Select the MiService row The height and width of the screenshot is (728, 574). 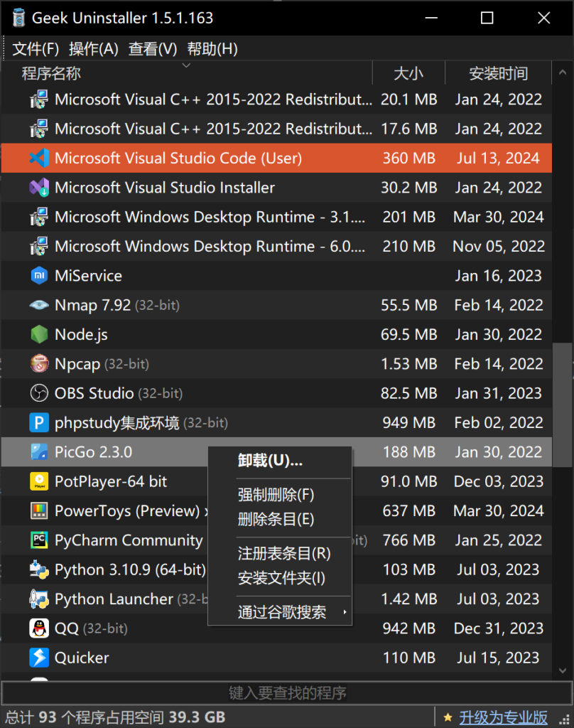tap(276, 276)
